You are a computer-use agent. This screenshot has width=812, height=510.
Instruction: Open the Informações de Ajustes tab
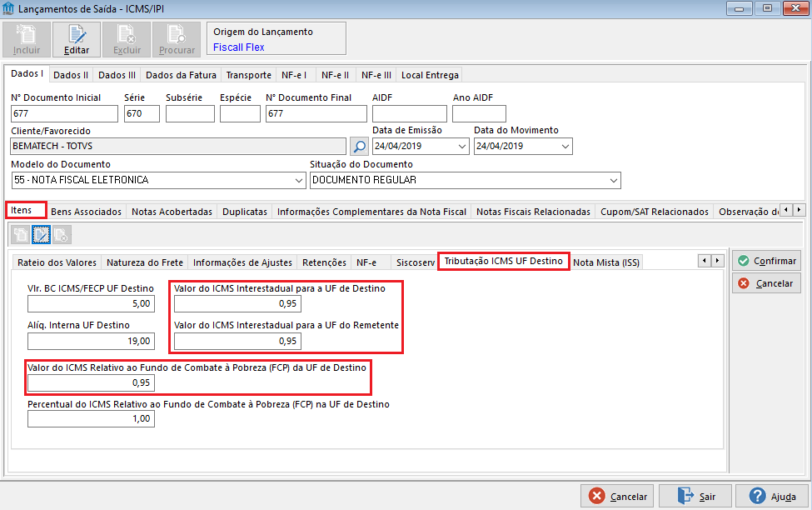[243, 262]
